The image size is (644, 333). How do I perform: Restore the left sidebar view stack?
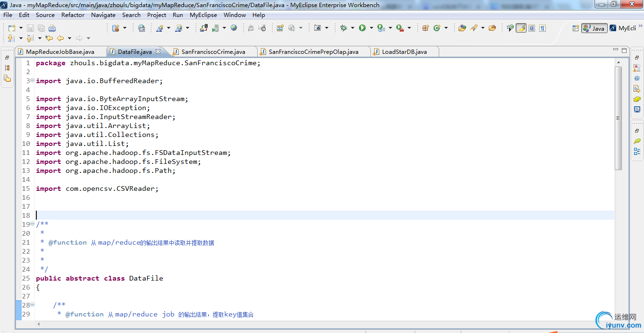coord(7,57)
